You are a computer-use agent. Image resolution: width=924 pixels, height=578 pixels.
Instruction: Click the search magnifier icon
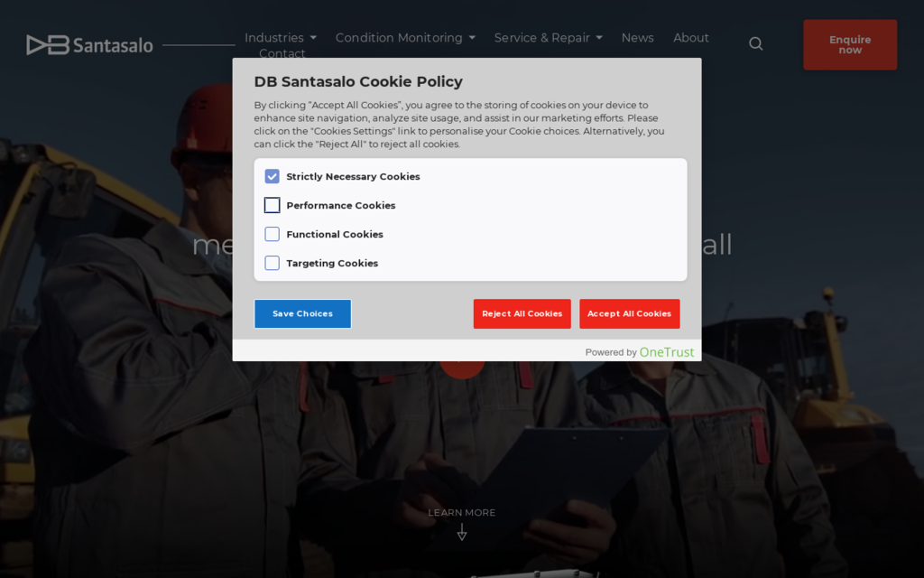point(756,43)
